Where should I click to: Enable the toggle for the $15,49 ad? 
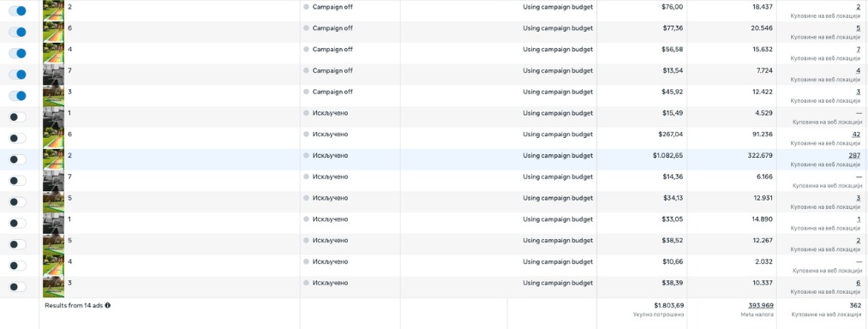(x=17, y=117)
